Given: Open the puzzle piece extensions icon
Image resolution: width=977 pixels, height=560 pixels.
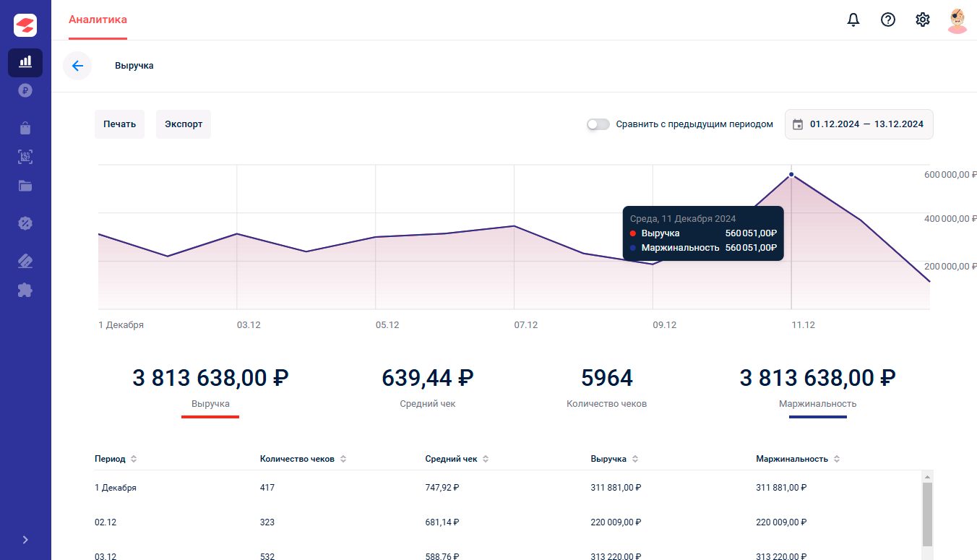Looking at the screenshot, I should tap(25, 290).
